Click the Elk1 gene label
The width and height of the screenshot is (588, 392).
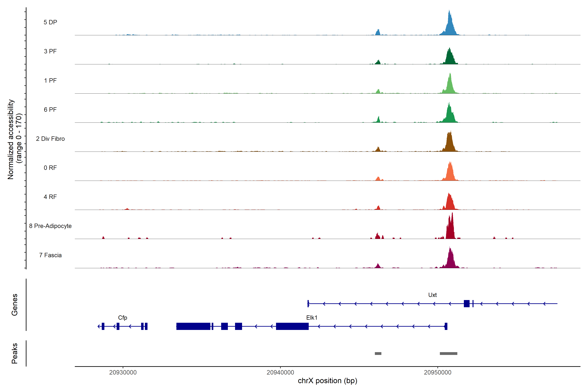click(311, 318)
